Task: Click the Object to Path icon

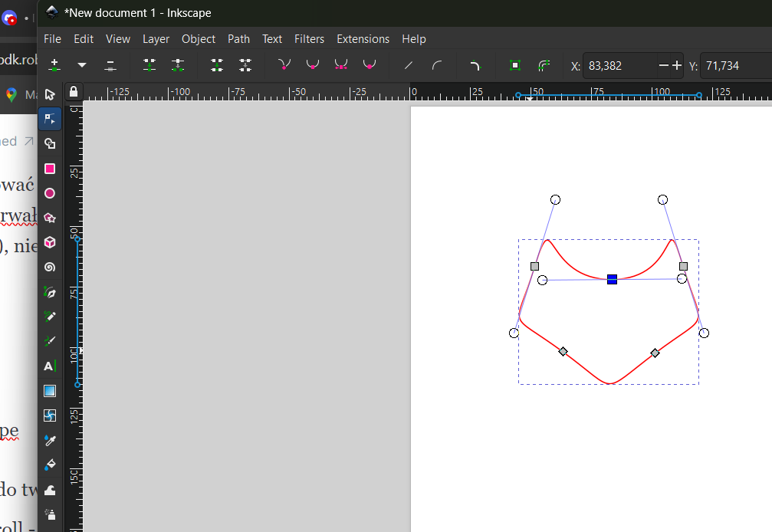Action: [x=515, y=65]
